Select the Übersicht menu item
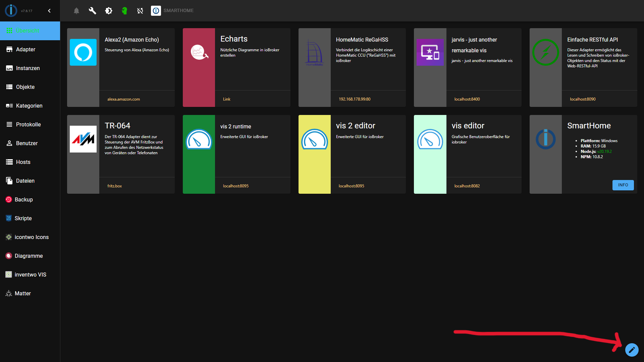The image size is (644, 362). pyautogui.click(x=30, y=31)
